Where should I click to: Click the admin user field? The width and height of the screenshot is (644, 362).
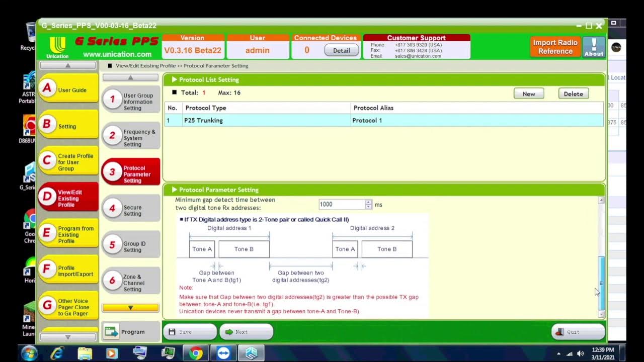click(258, 50)
